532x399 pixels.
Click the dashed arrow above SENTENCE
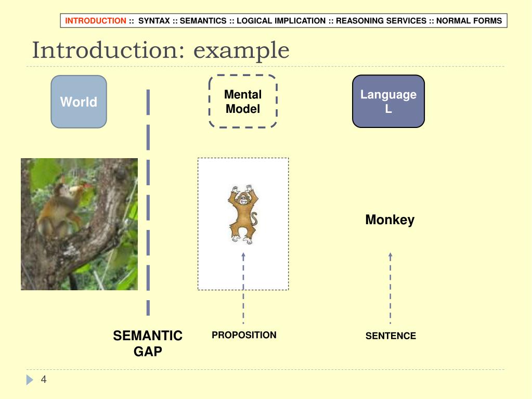(390, 288)
